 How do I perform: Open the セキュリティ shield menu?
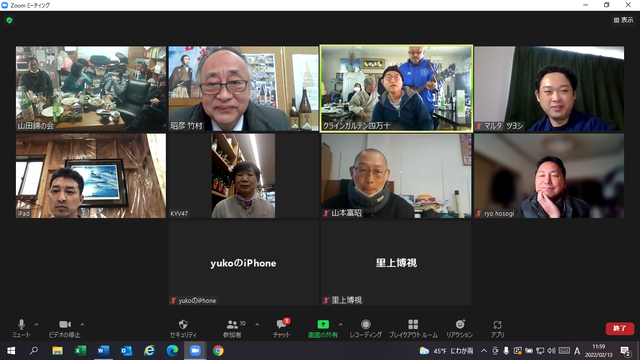point(183,328)
